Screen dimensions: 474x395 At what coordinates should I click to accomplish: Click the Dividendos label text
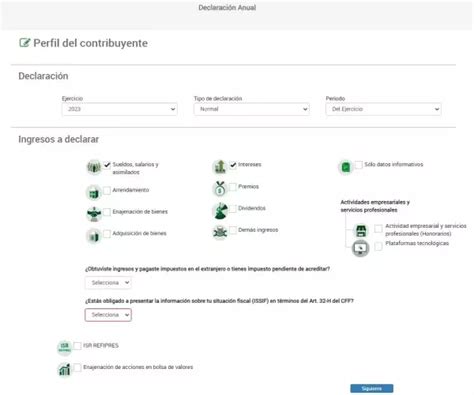click(x=252, y=208)
